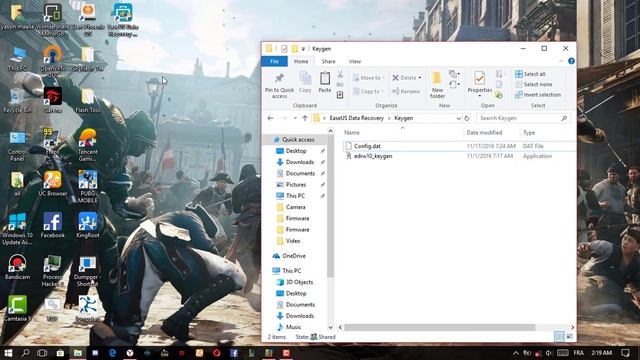Open Pictures under Quick access
The image size is (640, 360).
pos(296,184)
